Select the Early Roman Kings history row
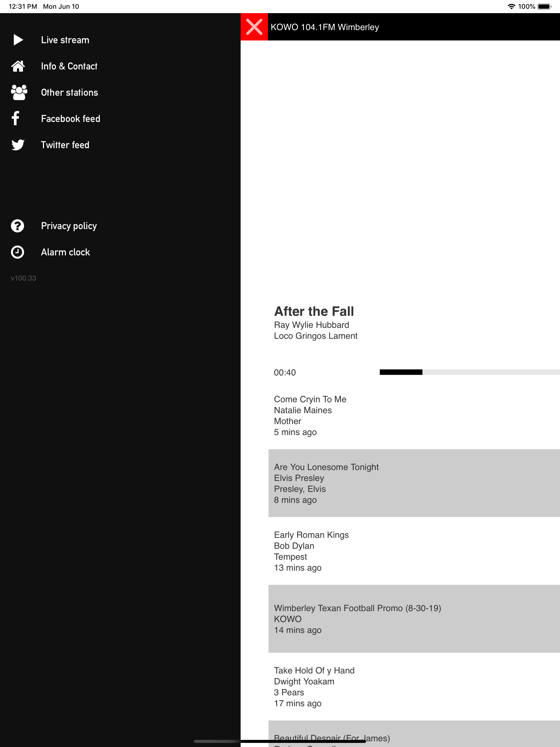The image size is (560, 747). click(x=414, y=551)
